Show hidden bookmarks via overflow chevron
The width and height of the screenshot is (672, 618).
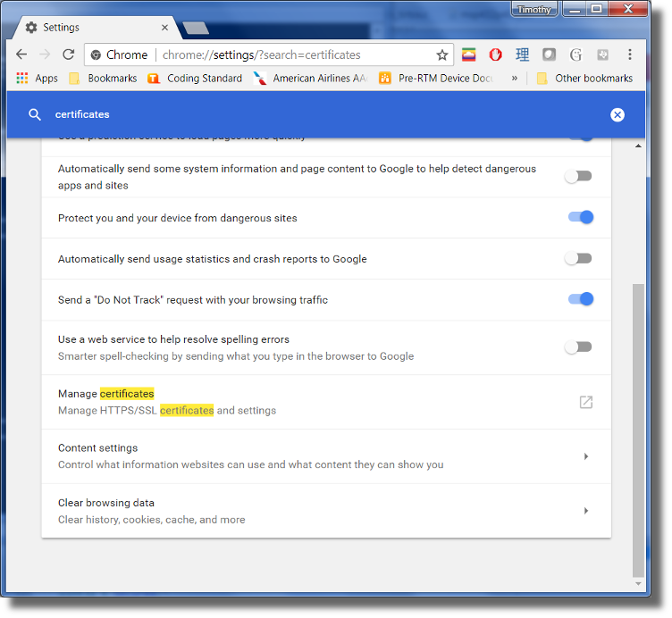click(514, 79)
